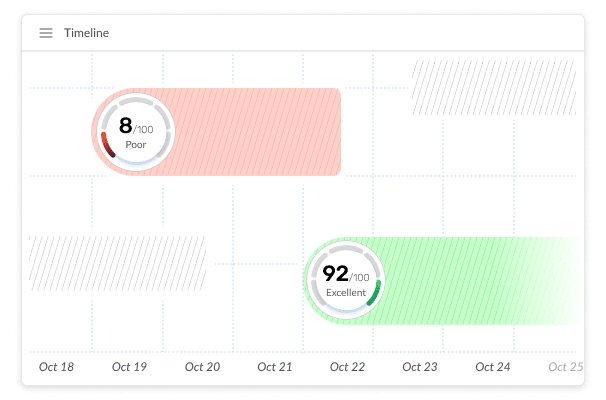Select the red Poor timeline bar

pos(216,132)
